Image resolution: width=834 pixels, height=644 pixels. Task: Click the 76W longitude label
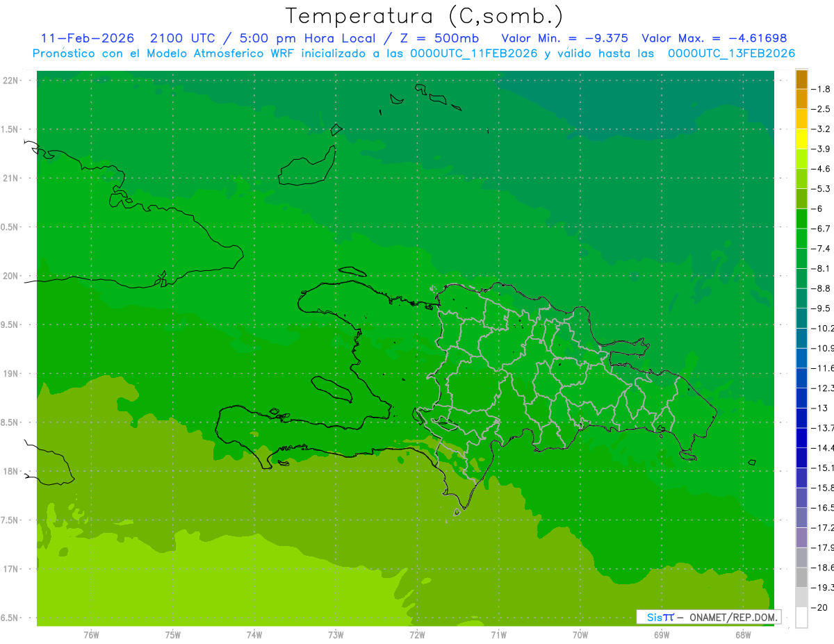(x=91, y=635)
